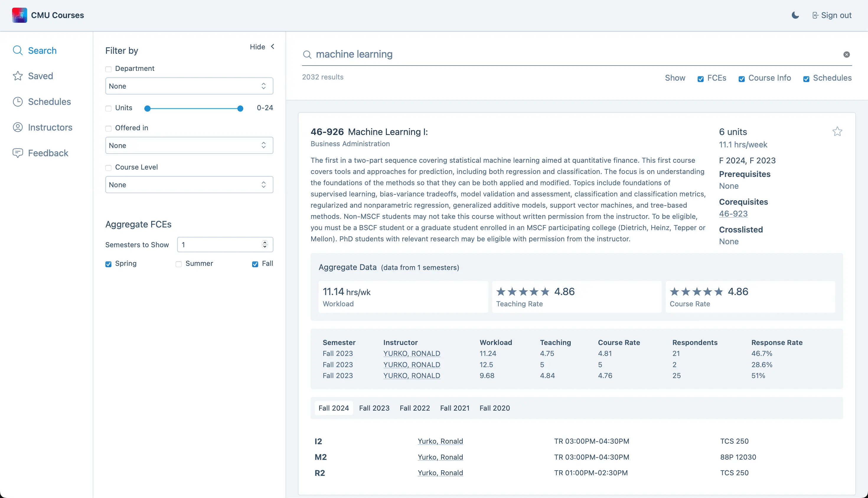Uncheck the FCEs show checkbox
The height and width of the screenshot is (498, 868).
click(x=701, y=79)
